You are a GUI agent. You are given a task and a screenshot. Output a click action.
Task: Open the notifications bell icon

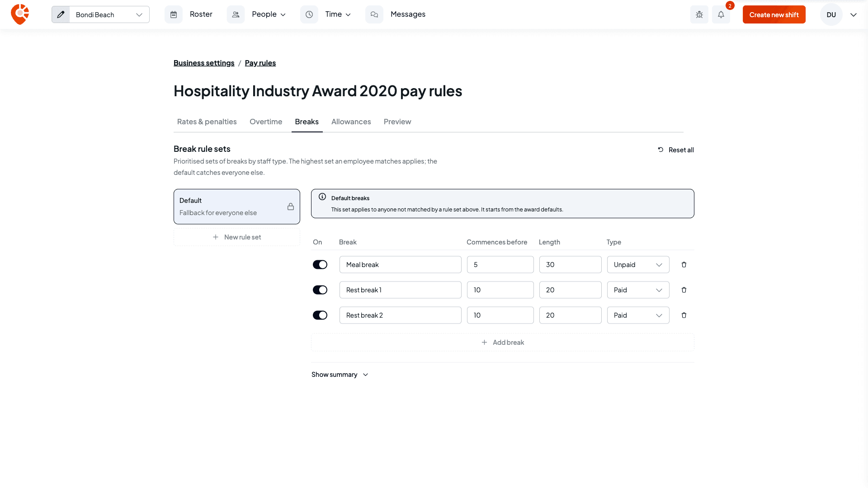coord(721,14)
